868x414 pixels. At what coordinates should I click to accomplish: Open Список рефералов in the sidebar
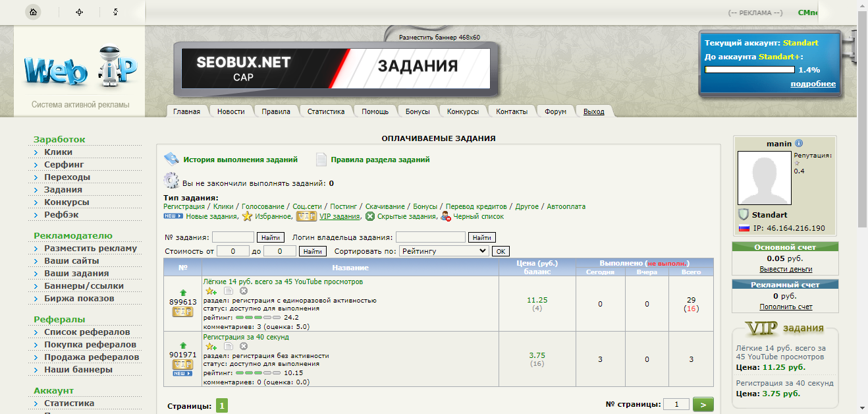tap(87, 332)
